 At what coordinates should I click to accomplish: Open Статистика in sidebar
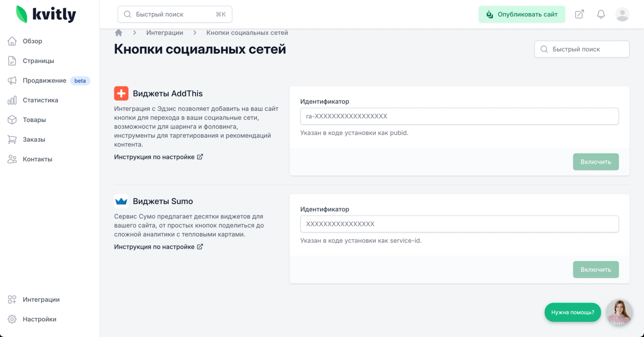[x=40, y=100]
